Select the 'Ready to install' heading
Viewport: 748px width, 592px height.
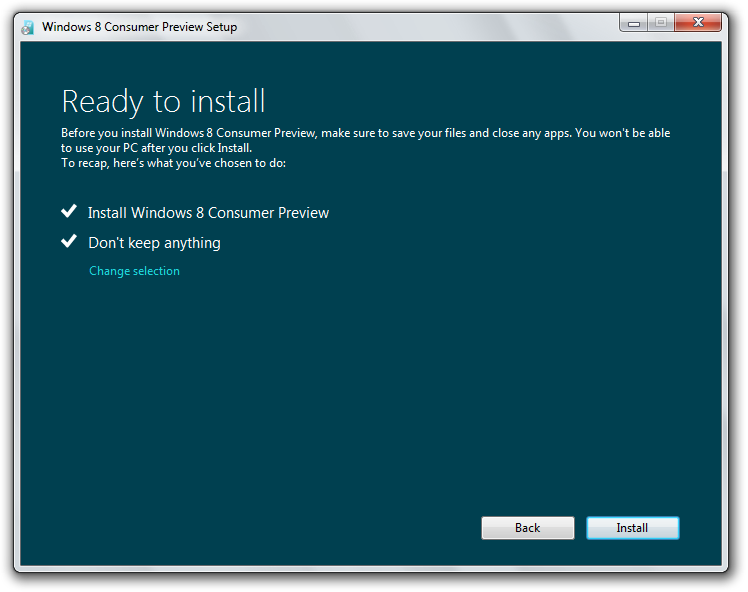(163, 102)
